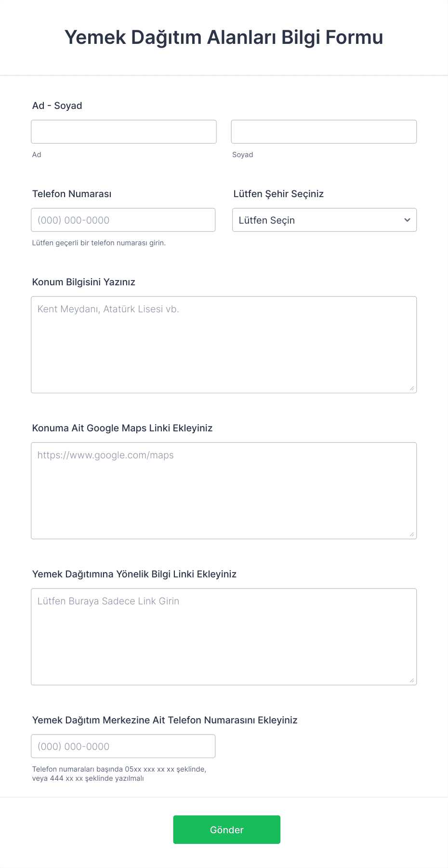The image size is (448, 868).
Task: Click the Ad first name field
Action: pyautogui.click(x=124, y=132)
